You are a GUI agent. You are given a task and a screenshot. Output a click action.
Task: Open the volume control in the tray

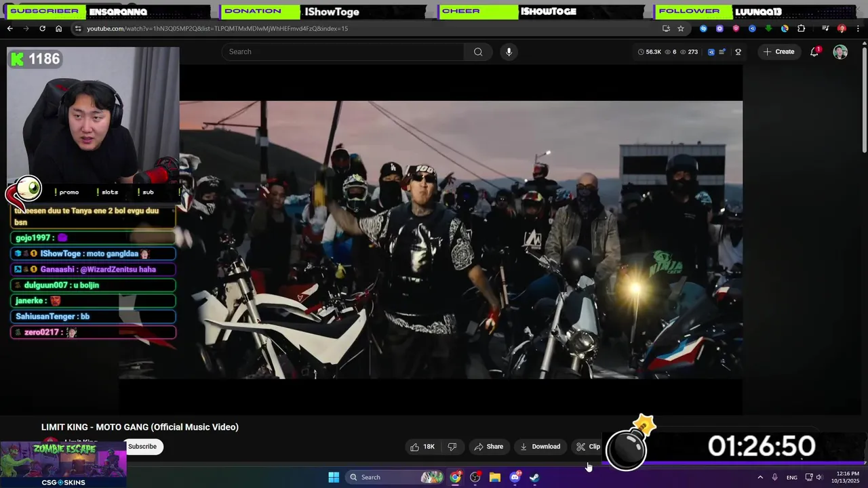point(818,477)
